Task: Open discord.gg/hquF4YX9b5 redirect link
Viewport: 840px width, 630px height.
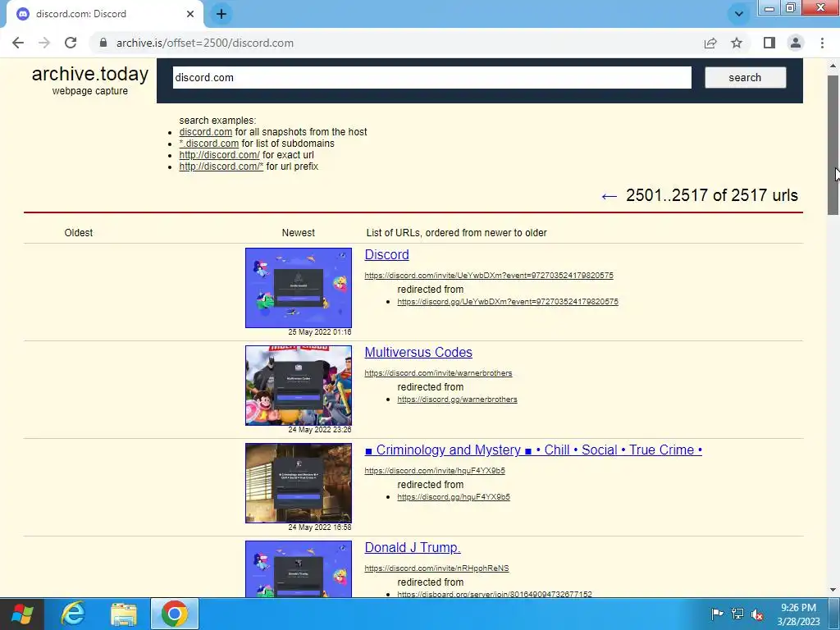Action: [454, 496]
